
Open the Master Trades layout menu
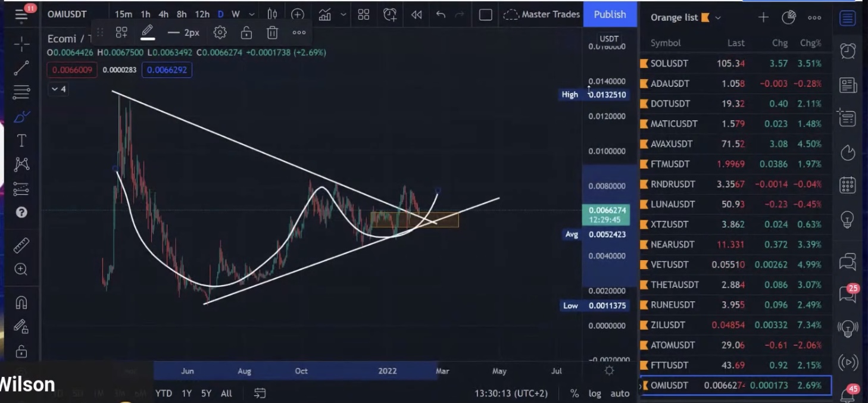pos(541,14)
